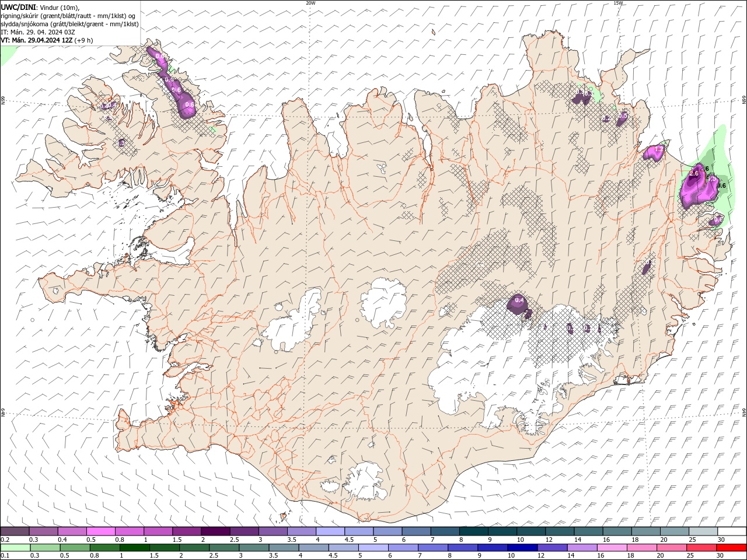
Task: Click the '15W' longitude label
Action: coord(618,3)
